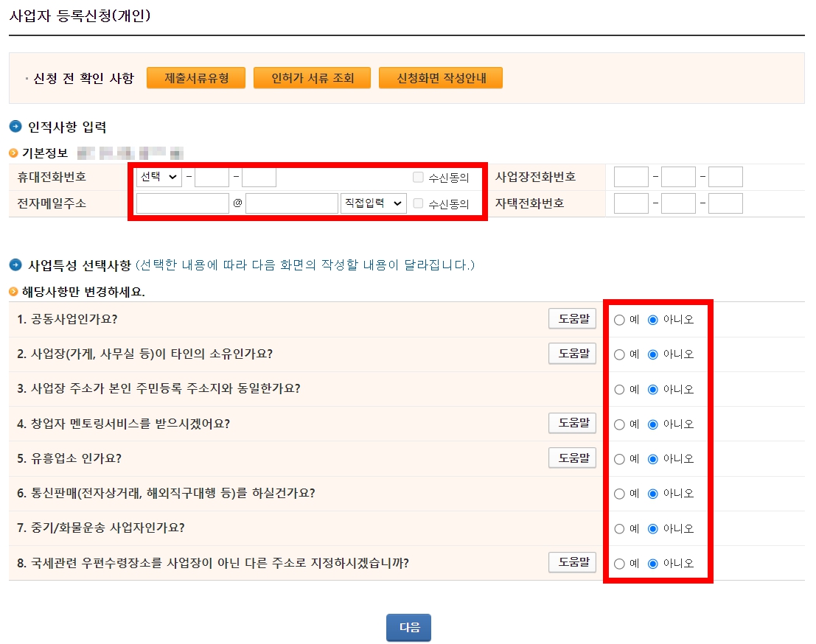Click the 신청화면 작성안내 button
This screenshot has height=644, width=816.
coord(441,77)
